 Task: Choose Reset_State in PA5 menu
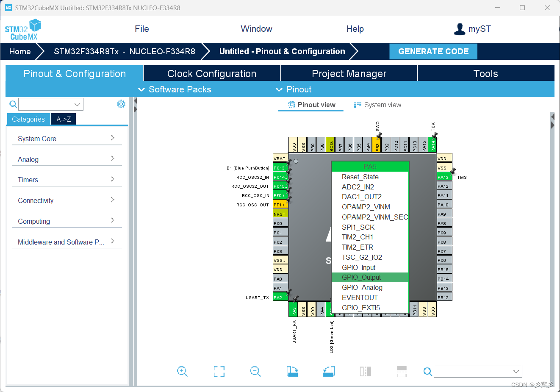click(370, 177)
